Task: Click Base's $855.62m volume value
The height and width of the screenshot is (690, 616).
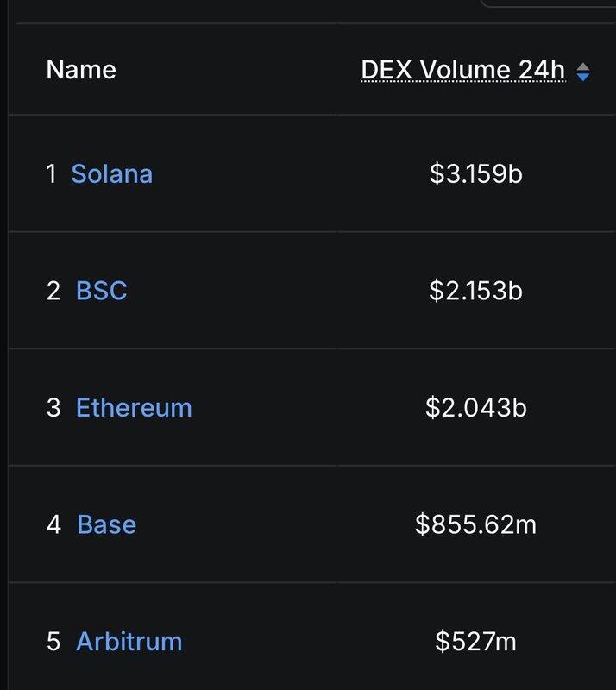Action: pyautogui.click(x=475, y=524)
